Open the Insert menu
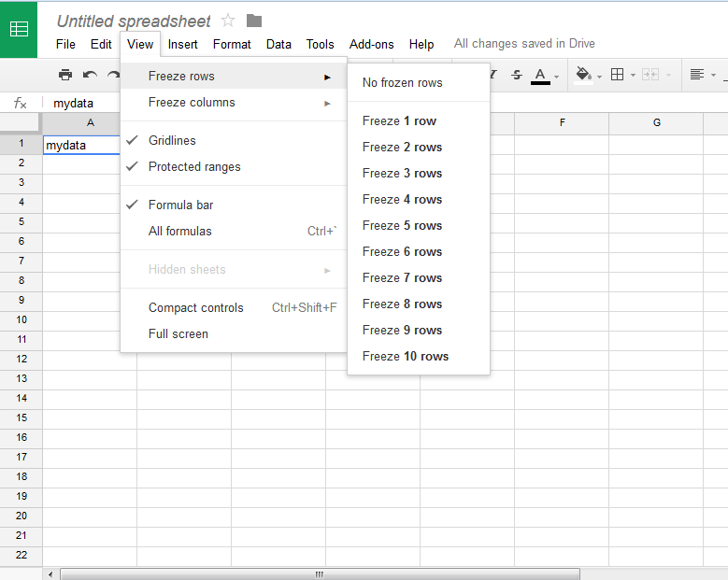Screen dimensions: 728x580 point(182,44)
